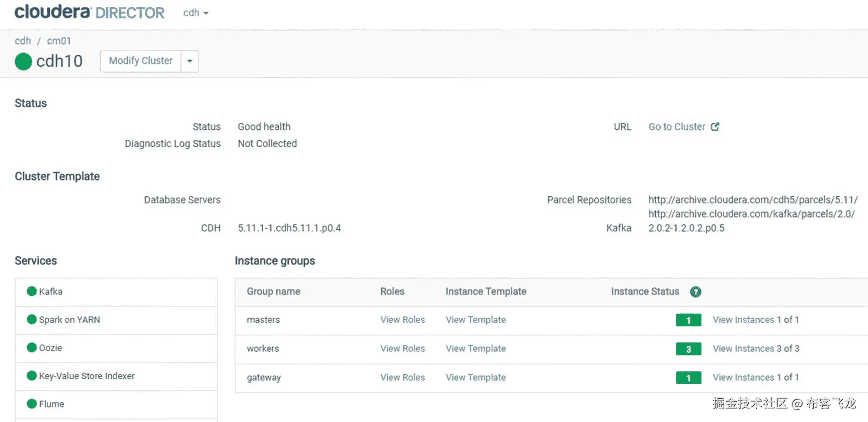
Task: View Template for the workers group
Action: click(x=476, y=348)
